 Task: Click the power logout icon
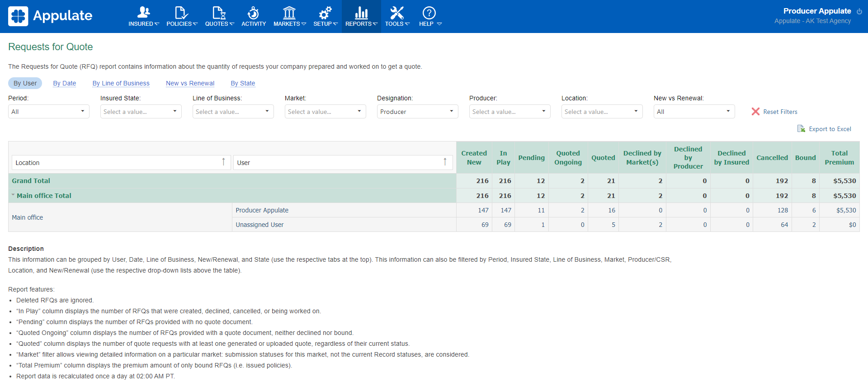click(x=859, y=11)
